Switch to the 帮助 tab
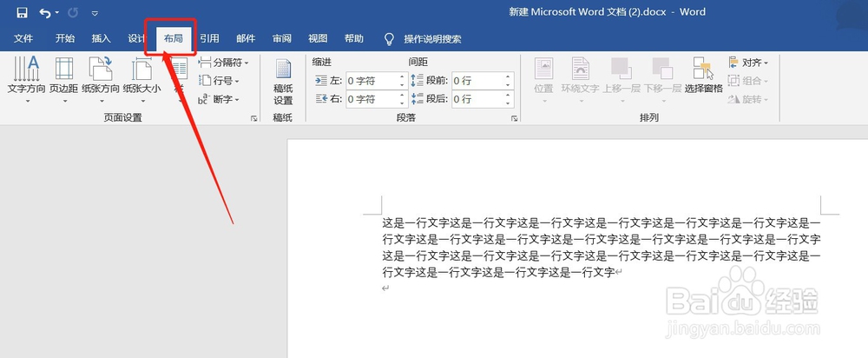The height and width of the screenshot is (358, 868). (354, 38)
